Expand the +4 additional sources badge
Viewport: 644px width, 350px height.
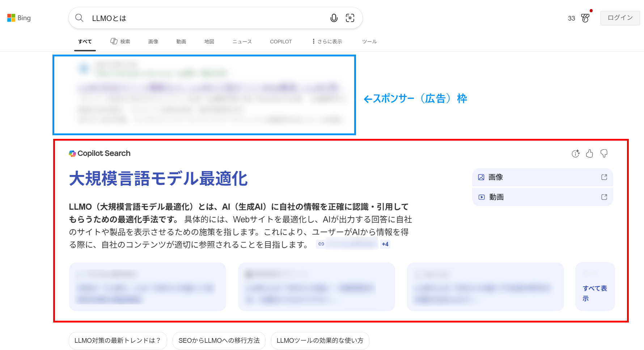tap(385, 244)
